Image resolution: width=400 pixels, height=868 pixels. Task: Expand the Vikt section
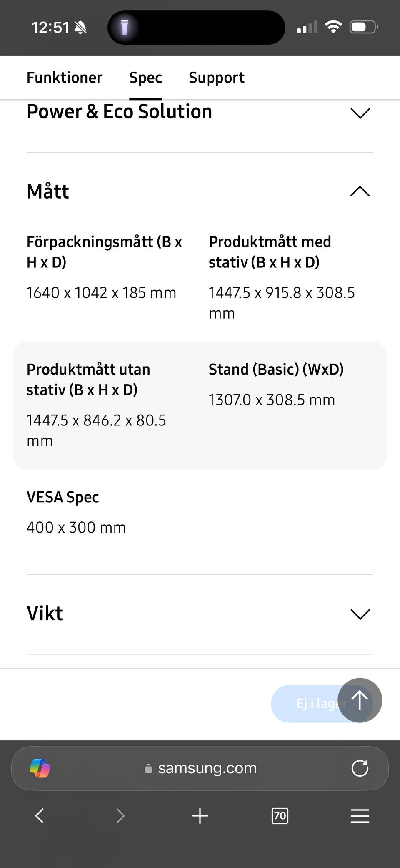(x=360, y=614)
